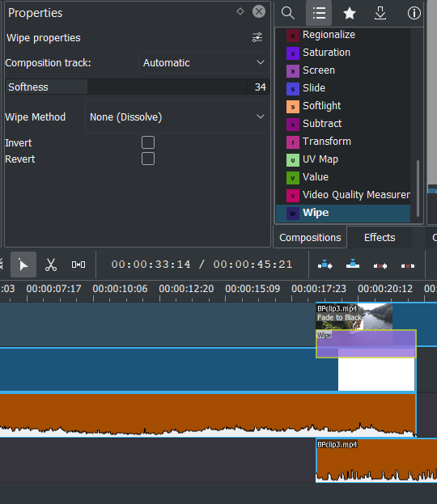Click the download new compositions icon
This screenshot has width=437, height=504.
[x=380, y=13]
